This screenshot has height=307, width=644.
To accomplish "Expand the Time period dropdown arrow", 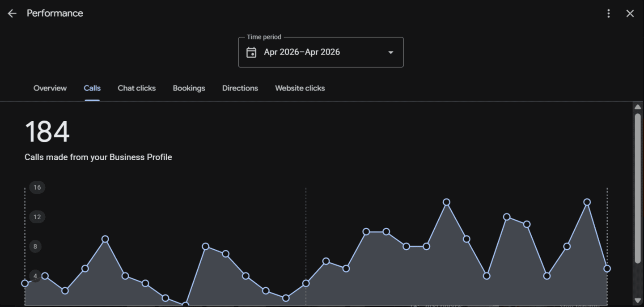I will (390, 52).
